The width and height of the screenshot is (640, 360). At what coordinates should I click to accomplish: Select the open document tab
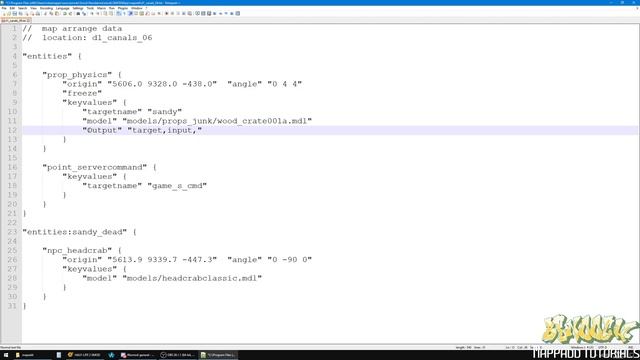(16, 20)
